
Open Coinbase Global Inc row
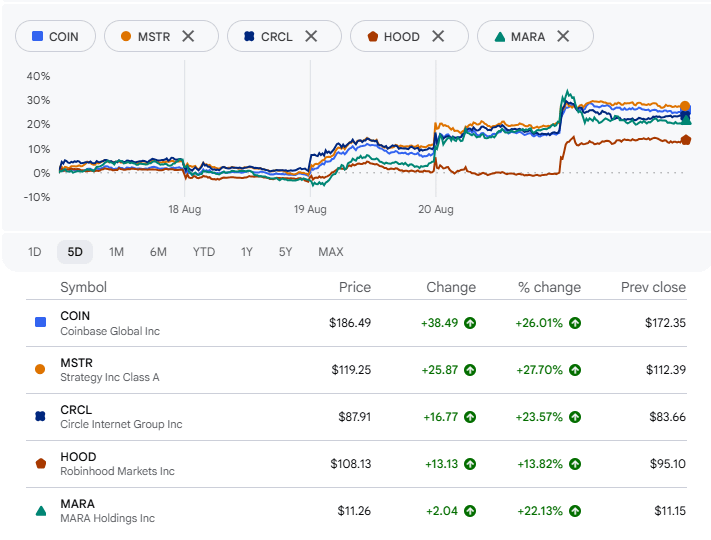pyautogui.click(x=356, y=323)
